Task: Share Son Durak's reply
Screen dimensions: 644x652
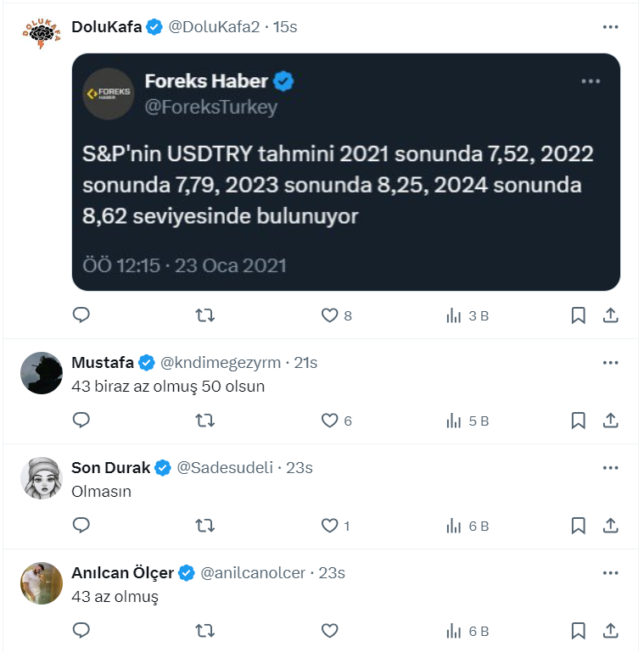Action: tap(610, 526)
